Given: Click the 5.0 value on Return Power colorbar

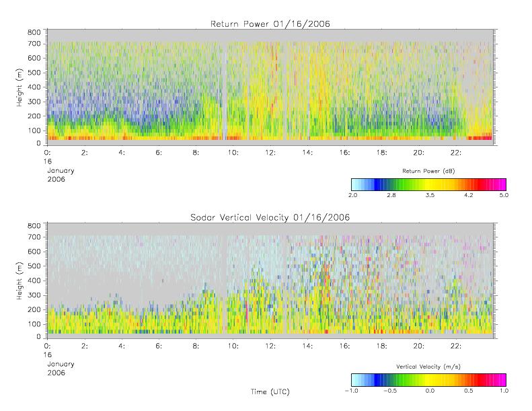Looking at the screenshot, I should [504, 195].
